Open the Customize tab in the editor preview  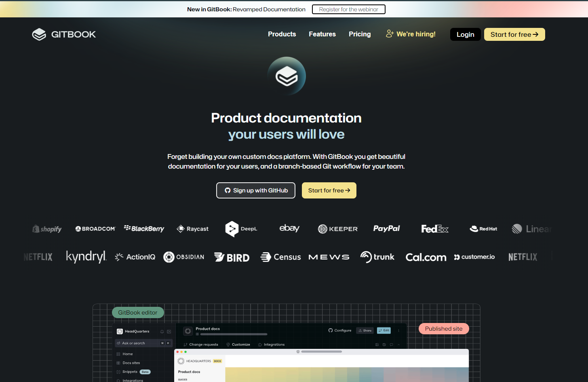(238, 345)
